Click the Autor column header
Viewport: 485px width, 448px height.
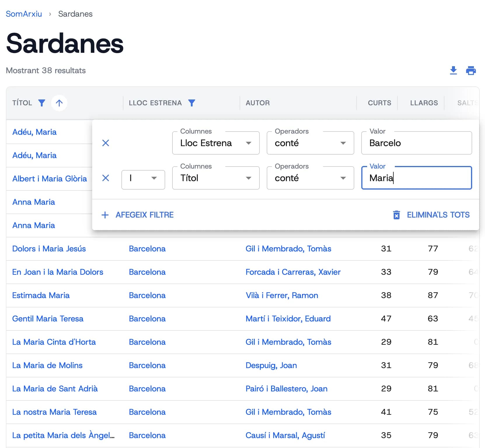[257, 103]
